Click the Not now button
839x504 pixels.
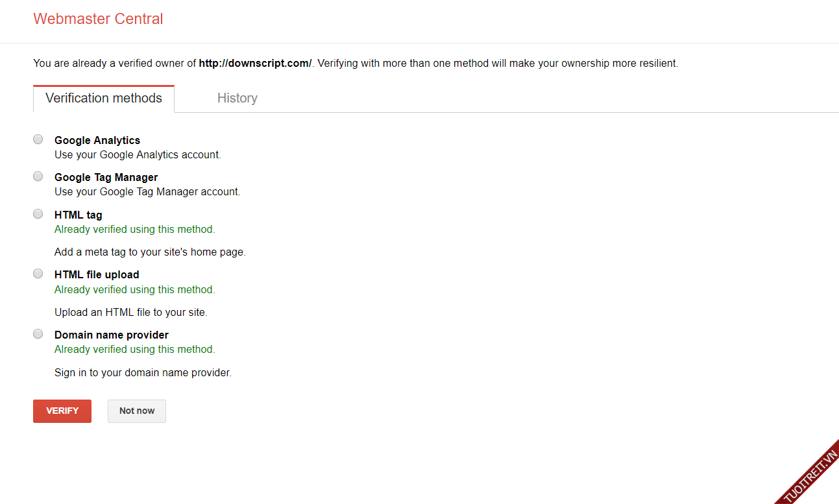click(137, 411)
